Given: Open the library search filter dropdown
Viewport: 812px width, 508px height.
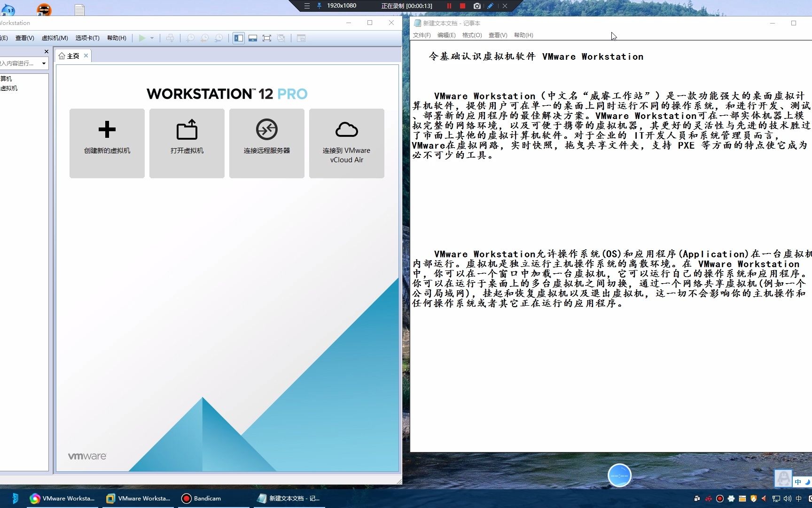Looking at the screenshot, I should pos(44,63).
